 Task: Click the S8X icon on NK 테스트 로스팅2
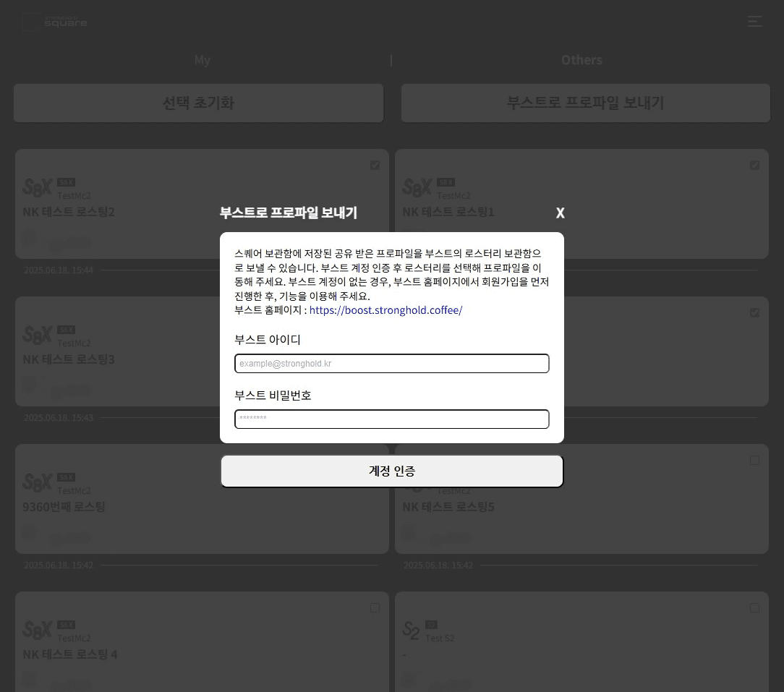[38, 188]
